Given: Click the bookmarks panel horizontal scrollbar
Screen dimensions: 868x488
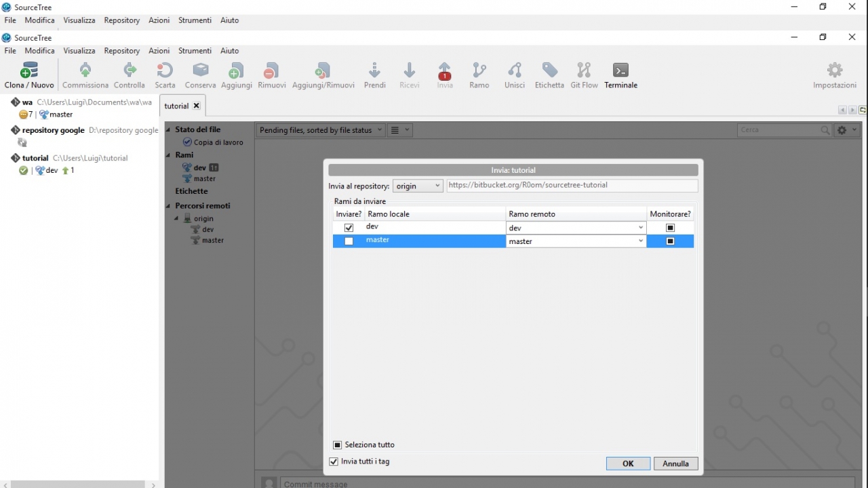Looking at the screenshot, I should [x=78, y=485].
